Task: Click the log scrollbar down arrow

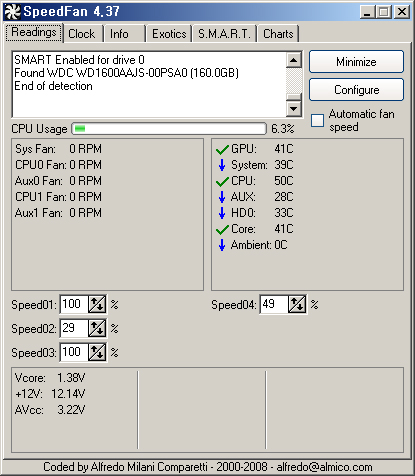Action: (x=294, y=108)
